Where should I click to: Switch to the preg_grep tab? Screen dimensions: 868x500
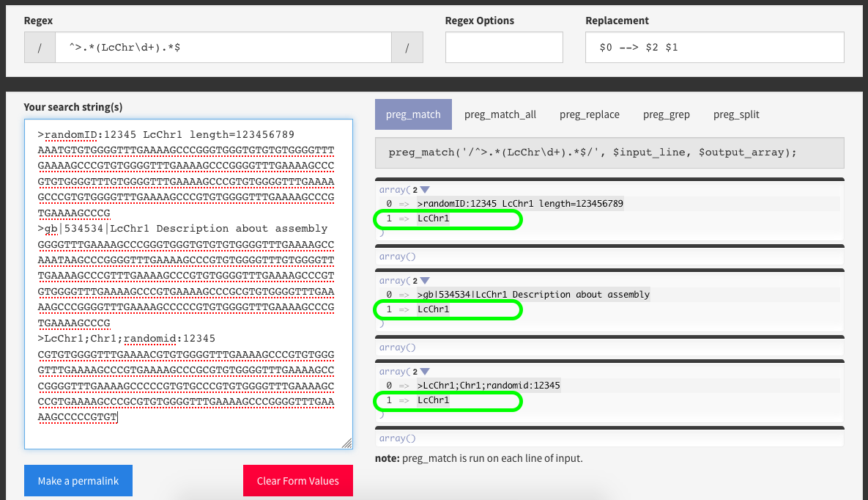tap(666, 114)
